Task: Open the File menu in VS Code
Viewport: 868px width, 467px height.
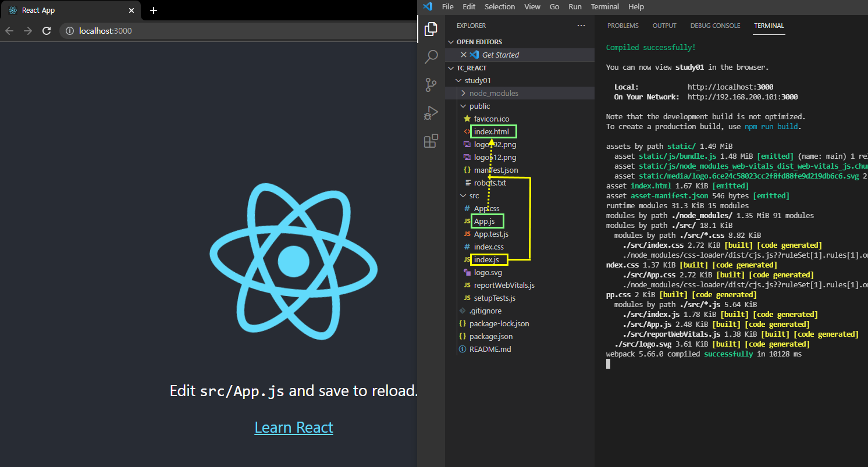Action: click(x=448, y=6)
